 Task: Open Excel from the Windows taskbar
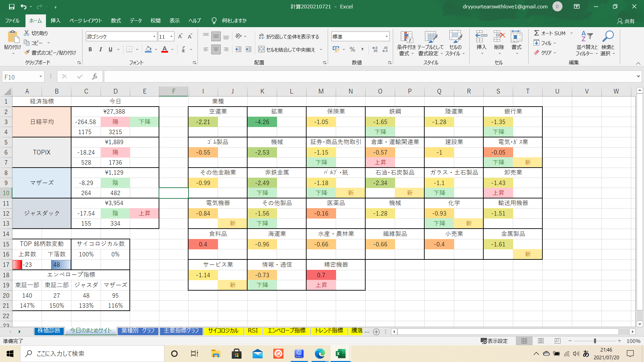(x=340, y=354)
